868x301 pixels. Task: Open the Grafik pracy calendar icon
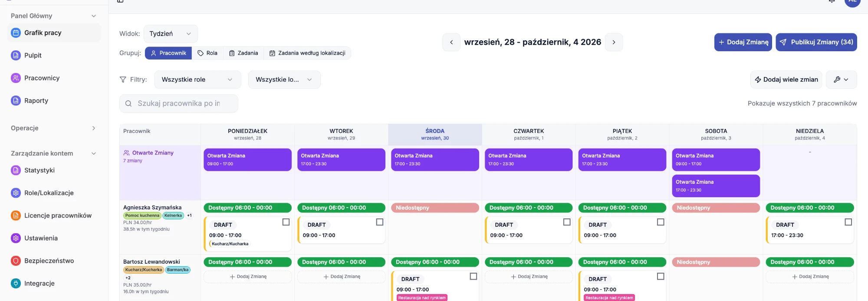click(x=16, y=33)
